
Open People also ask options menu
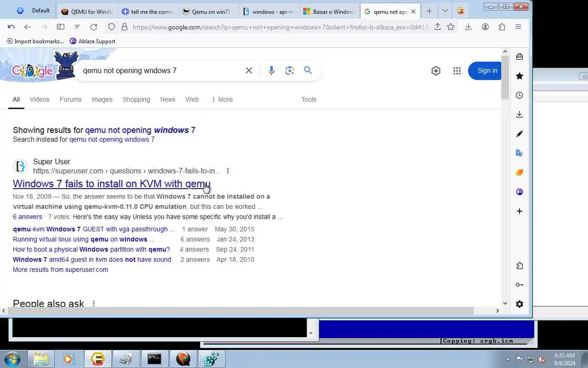coord(94,304)
